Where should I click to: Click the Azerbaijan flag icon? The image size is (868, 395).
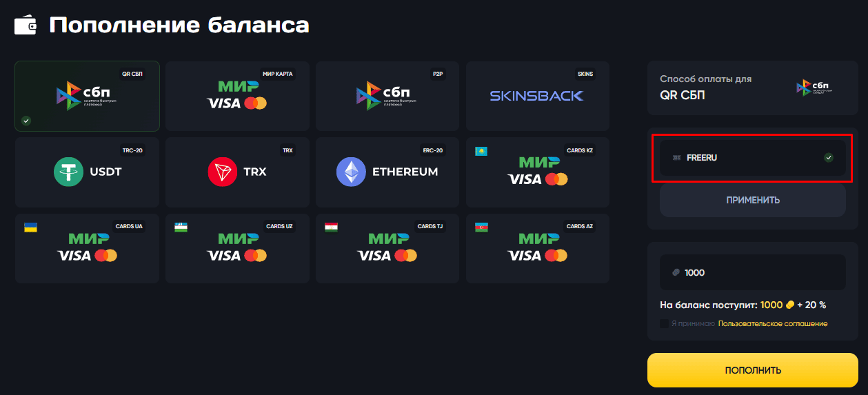[481, 227]
